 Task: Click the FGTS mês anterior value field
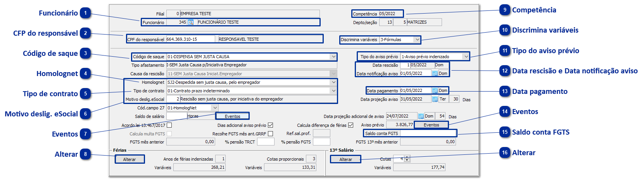tap(190, 142)
